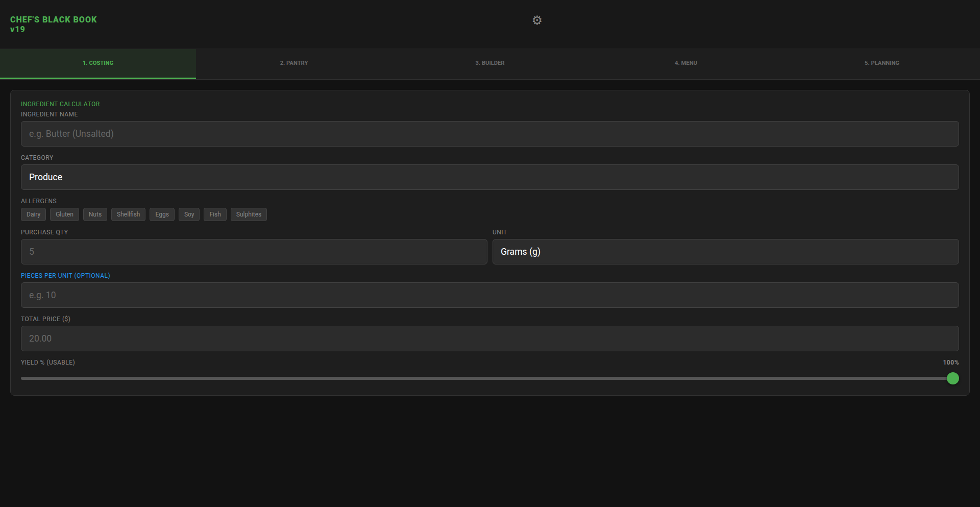Viewport: 980px width, 507px height.
Task: Open settings via the gear icon
Action: coord(537,20)
